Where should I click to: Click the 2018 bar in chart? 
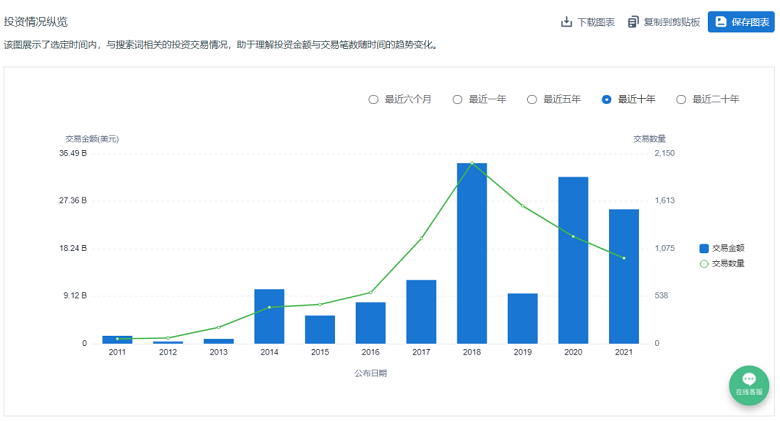tap(472, 253)
